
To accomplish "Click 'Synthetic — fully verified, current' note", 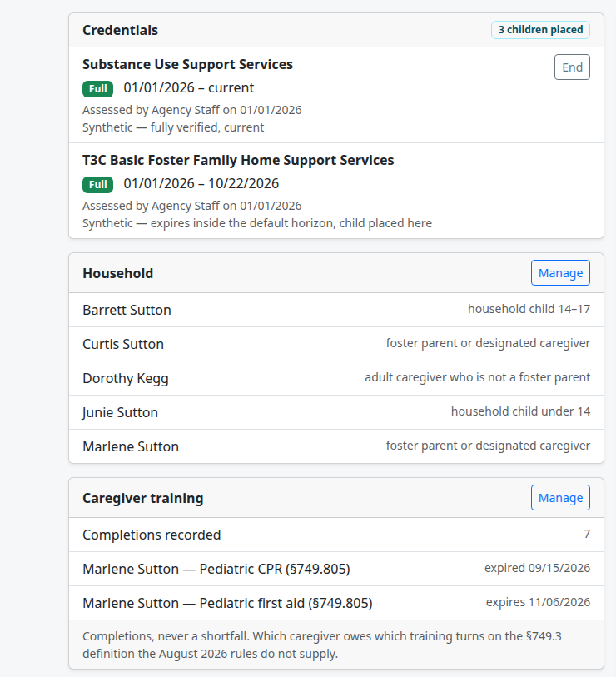I will pos(173,127).
